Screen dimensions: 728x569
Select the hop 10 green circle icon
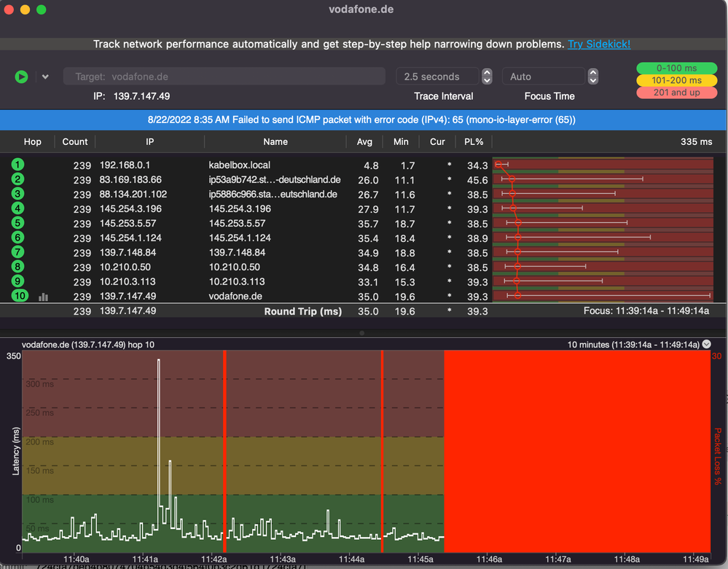click(x=20, y=296)
